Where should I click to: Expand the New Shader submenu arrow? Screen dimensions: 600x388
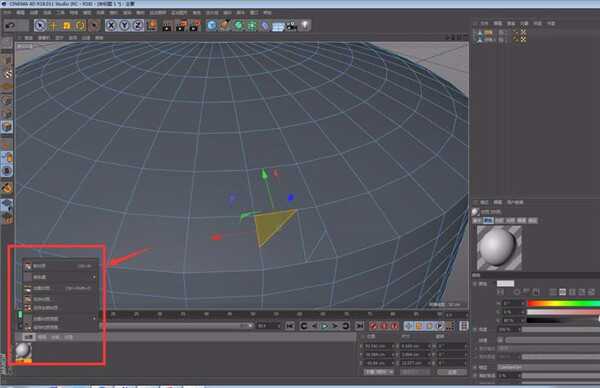(x=94, y=277)
